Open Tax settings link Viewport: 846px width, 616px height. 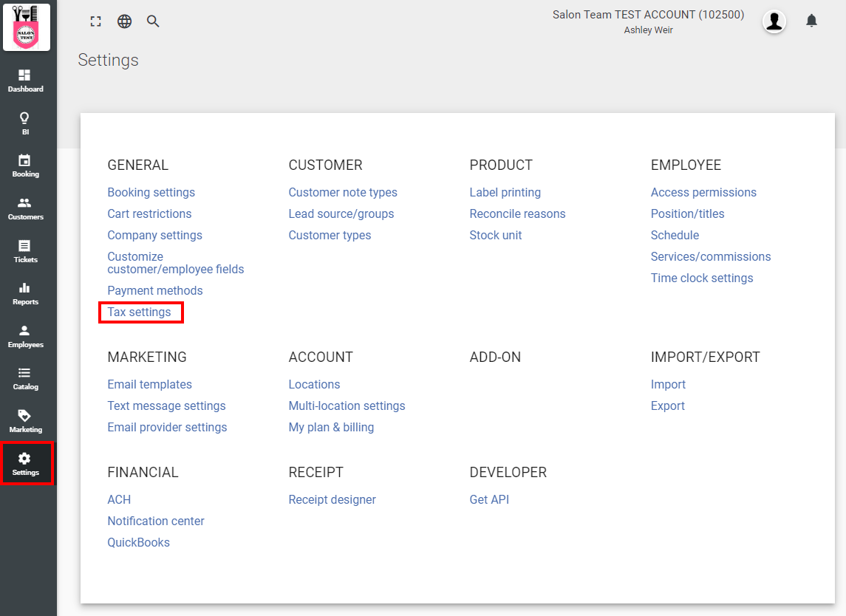pyautogui.click(x=139, y=312)
